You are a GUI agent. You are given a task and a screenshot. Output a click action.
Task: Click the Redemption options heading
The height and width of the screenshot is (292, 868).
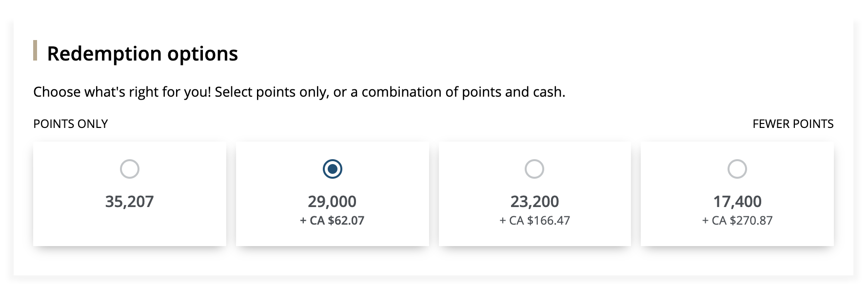pyautogui.click(x=142, y=53)
